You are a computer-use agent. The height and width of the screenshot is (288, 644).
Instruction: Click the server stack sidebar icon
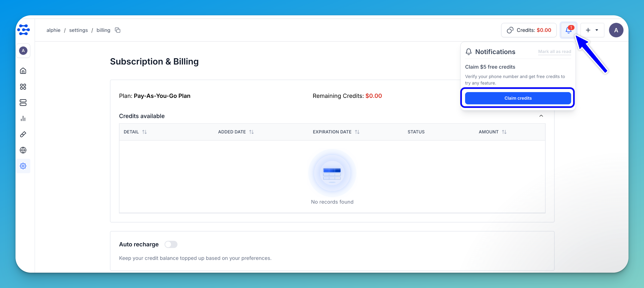(23, 103)
